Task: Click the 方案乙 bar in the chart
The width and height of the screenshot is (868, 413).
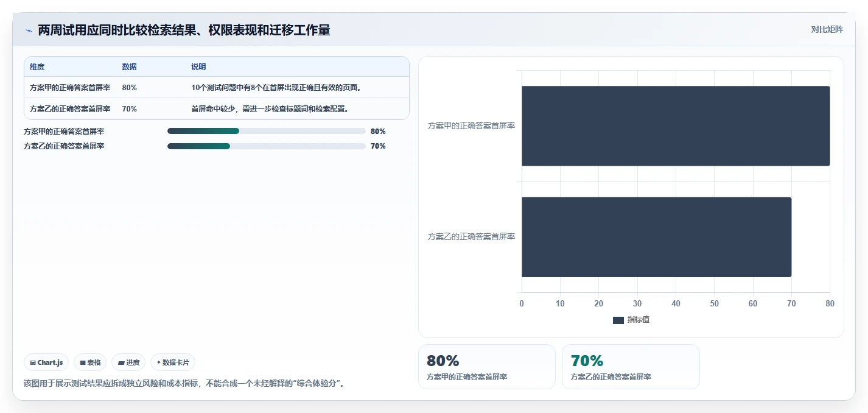Action: (656, 237)
